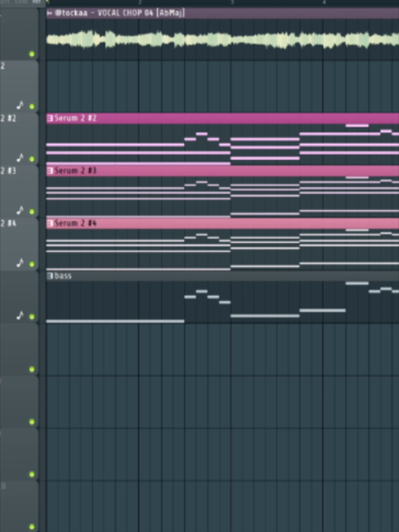Click the note icon on the bass track header
This screenshot has height=532, width=399.
[x=20, y=315]
